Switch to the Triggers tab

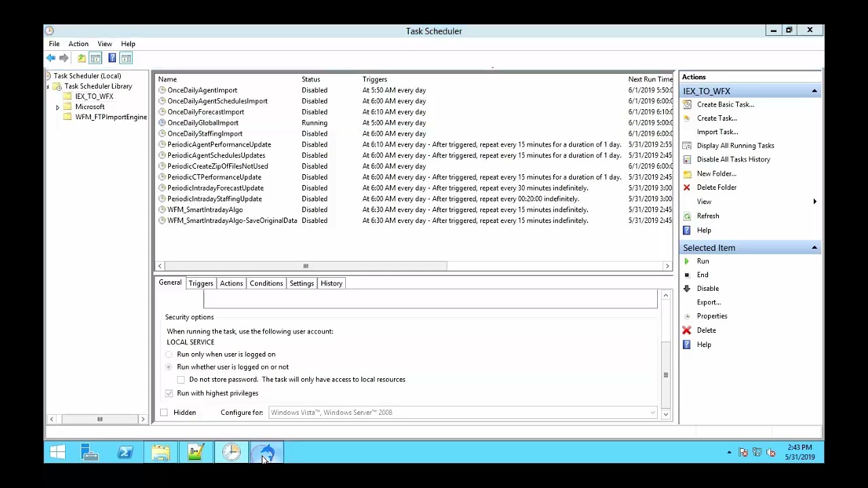(201, 283)
